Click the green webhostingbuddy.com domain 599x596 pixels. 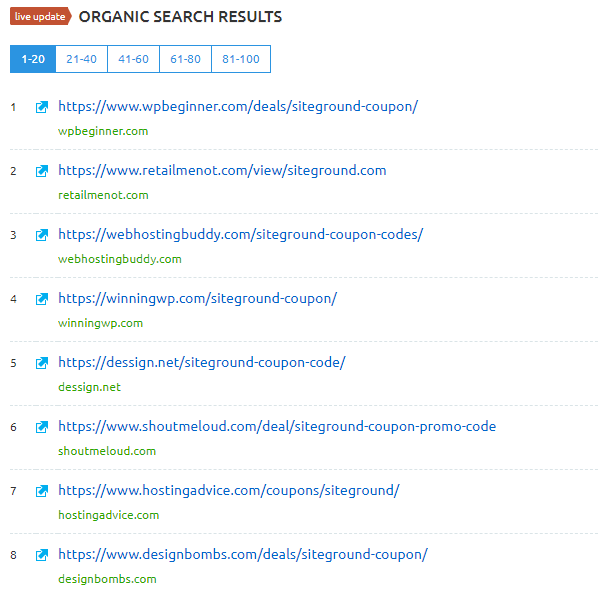tap(120, 259)
